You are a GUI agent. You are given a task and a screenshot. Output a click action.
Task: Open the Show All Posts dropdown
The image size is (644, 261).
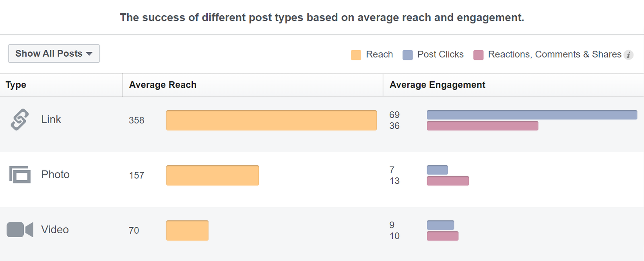coord(54,53)
